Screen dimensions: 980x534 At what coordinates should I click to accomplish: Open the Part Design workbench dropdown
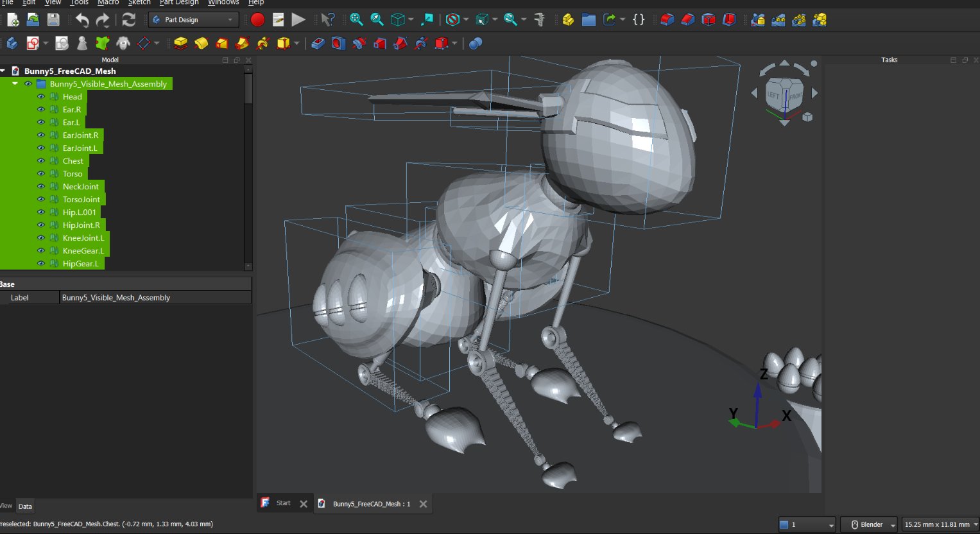tap(193, 20)
